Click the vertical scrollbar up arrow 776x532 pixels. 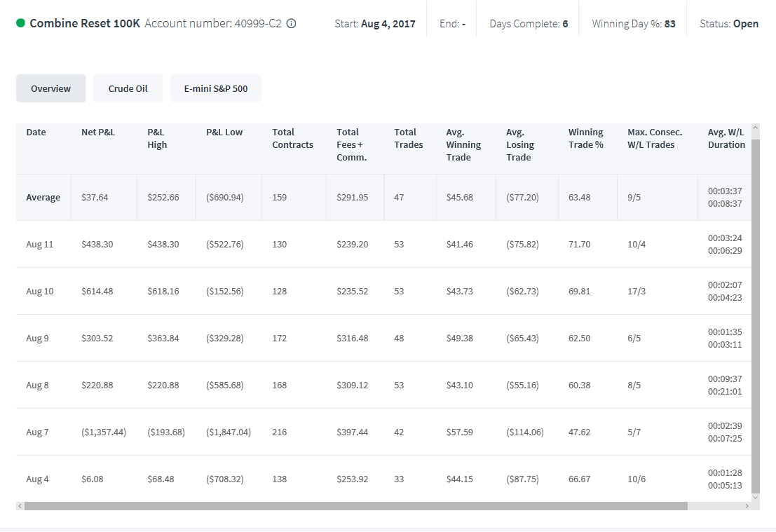755,128
